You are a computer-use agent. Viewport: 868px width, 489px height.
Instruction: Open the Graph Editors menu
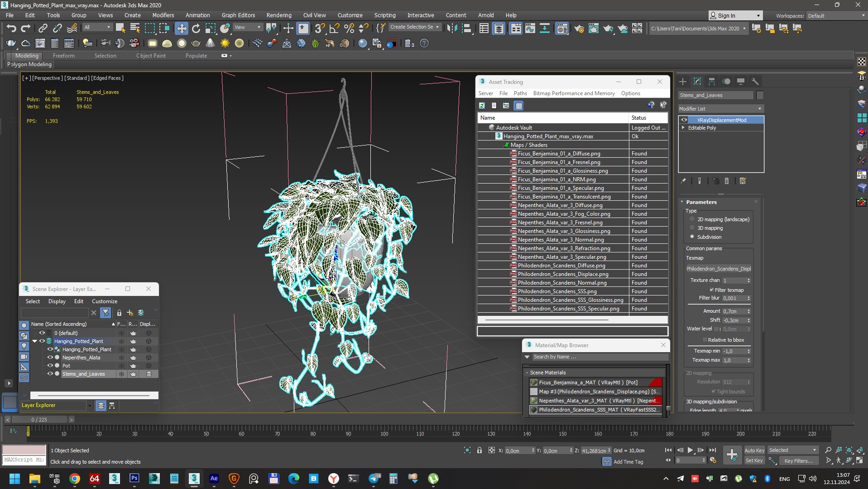(238, 15)
